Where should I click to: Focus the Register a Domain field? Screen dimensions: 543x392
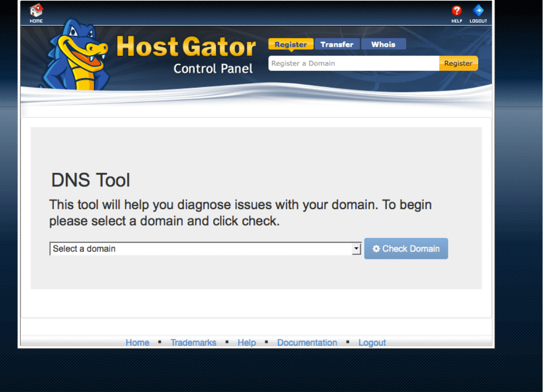tap(353, 63)
